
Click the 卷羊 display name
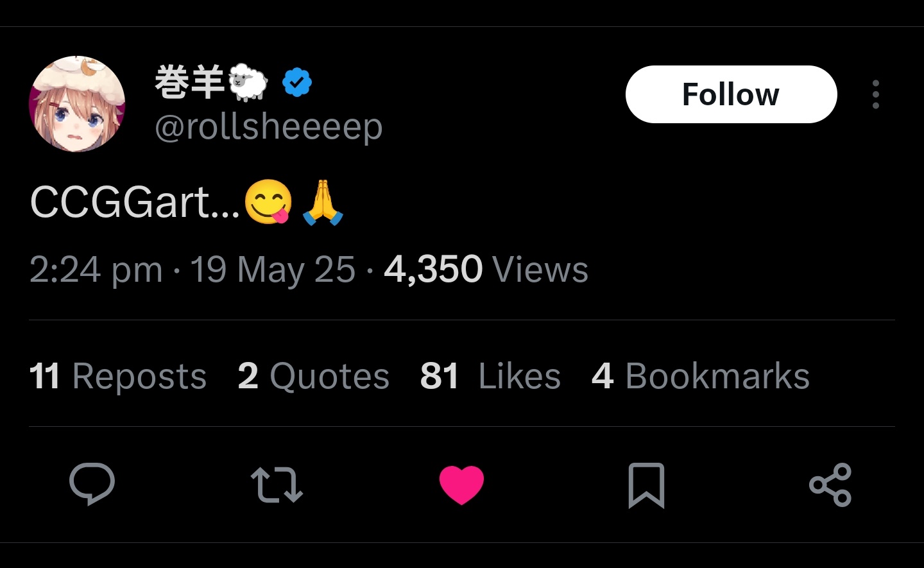click(x=189, y=82)
